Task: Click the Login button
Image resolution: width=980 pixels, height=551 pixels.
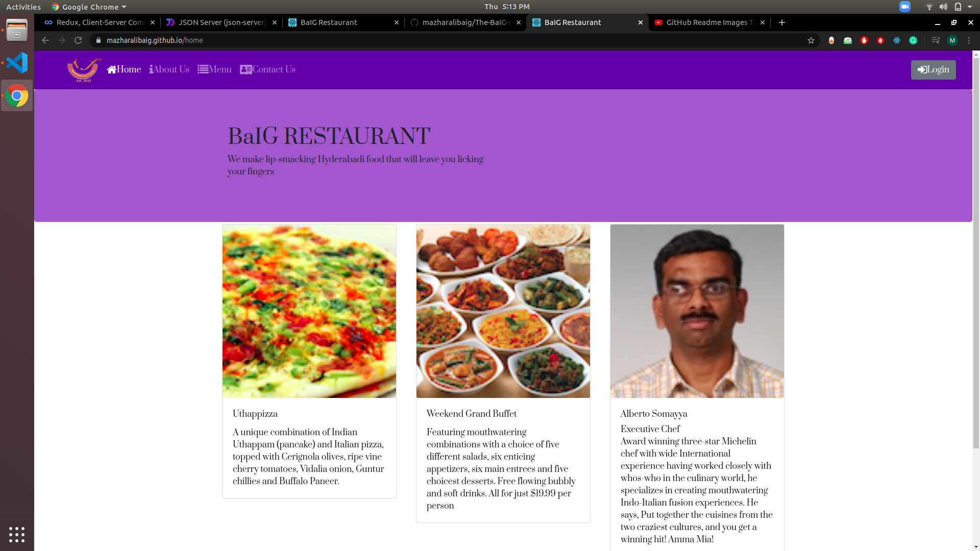Action: 933,70
